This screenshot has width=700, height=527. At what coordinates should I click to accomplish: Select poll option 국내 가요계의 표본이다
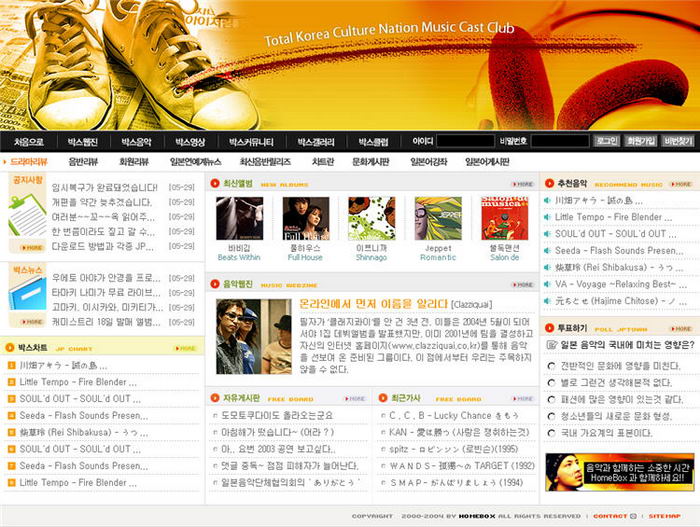pos(551,433)
